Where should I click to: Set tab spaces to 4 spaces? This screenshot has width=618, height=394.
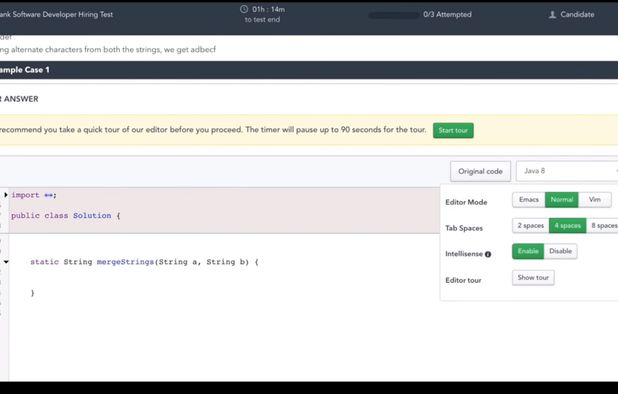[568, 226]
